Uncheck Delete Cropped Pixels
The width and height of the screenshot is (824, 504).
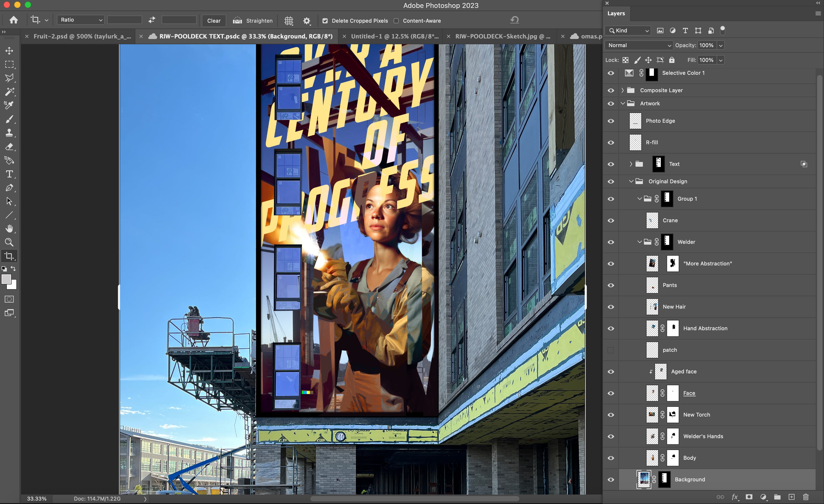[325, 21]
